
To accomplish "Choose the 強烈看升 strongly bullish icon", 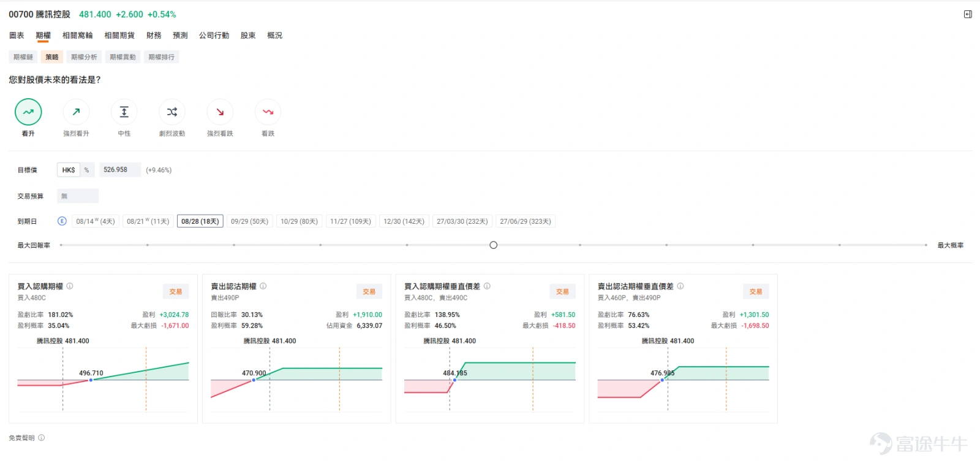I will click(x=76, y=112).
